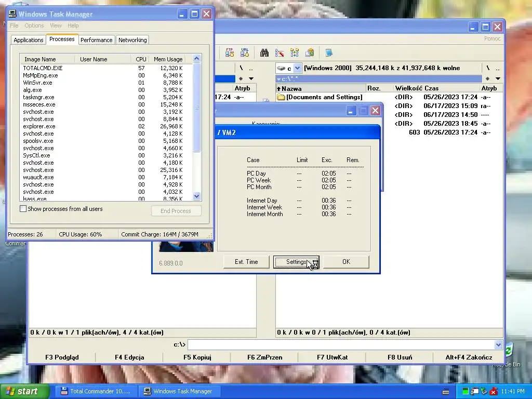The width and height of the screenshot is (532, 399).
Task: Click the red security alert tray icon
Action: tap(494, 391)
